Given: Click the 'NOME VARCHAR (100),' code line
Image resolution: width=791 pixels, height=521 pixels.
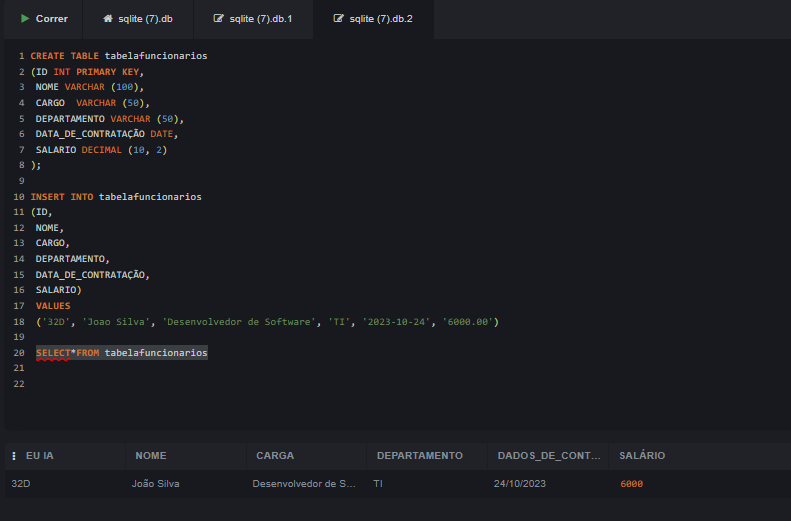Looking at the screenshot, I should click(x=90, y=87).
